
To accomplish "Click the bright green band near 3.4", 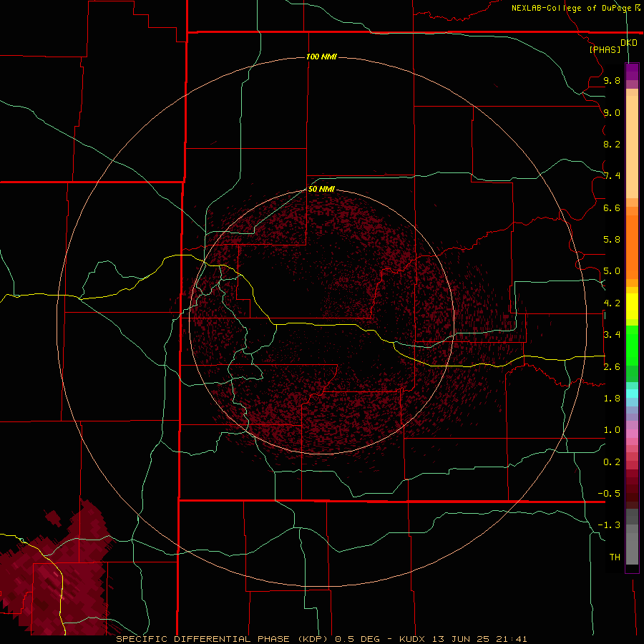I will [632, 345].
